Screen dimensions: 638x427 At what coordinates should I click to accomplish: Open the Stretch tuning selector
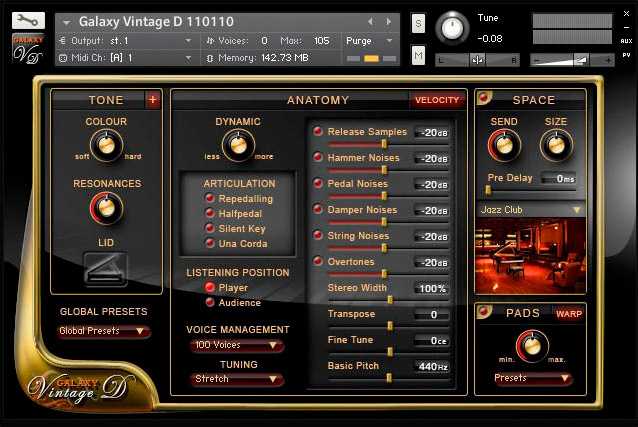pos(236,380)
